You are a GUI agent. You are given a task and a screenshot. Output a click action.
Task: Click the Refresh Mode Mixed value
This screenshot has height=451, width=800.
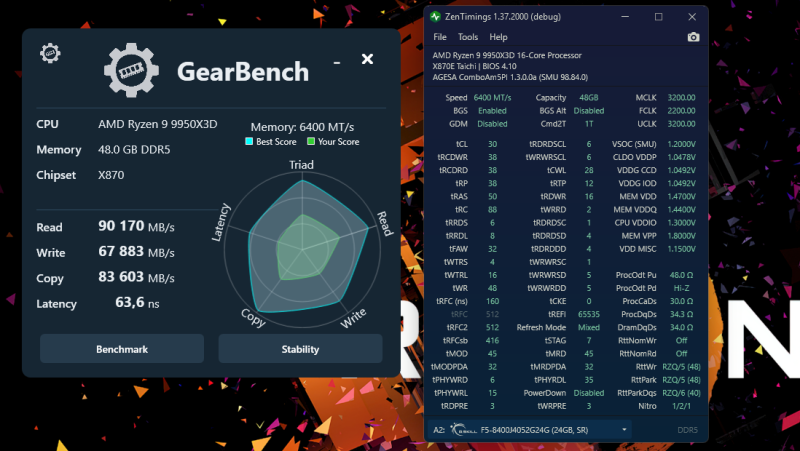[x=589, y=328]
